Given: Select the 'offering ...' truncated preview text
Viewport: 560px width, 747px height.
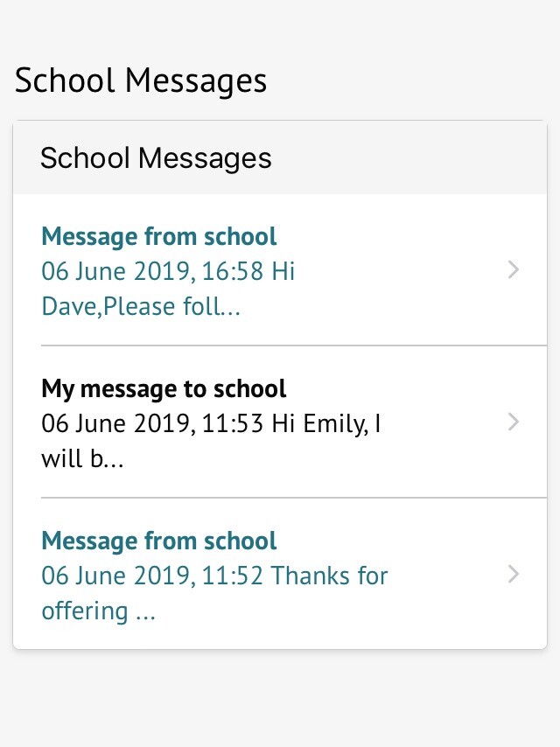Looking at the screenshot, I should coord(98,611).
